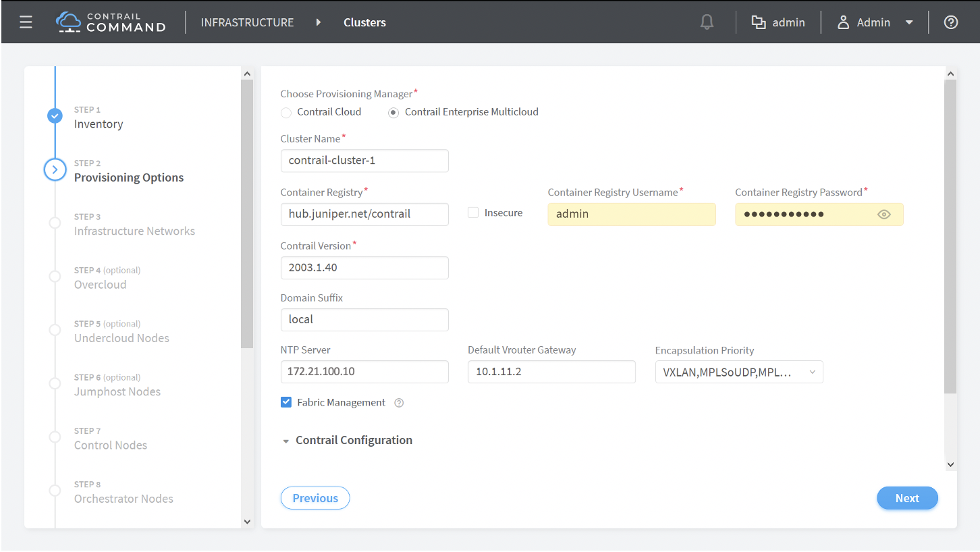980x552 pixels.
Task: Click the Contrail Command cloud logo
Action: [67, 22]
